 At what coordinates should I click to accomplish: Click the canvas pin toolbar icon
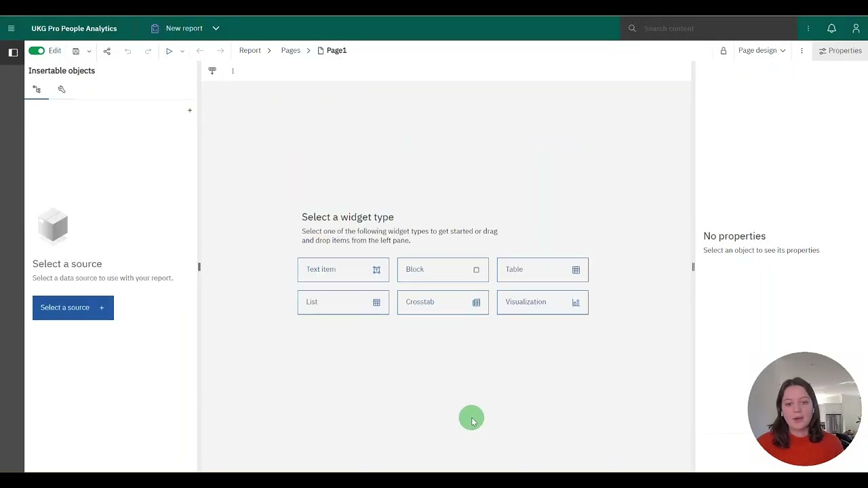pyautogui.click(x=212, y=70)
